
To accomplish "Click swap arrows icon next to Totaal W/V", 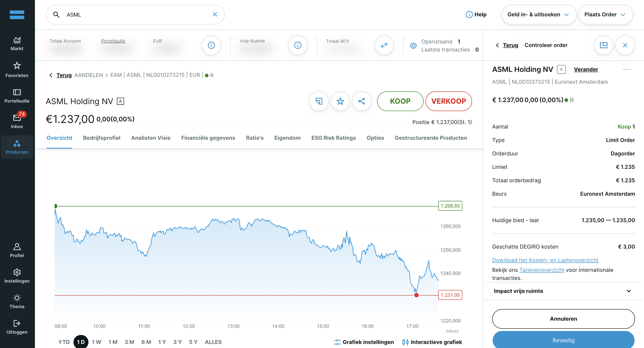I will pyautogui.click(x=384, y=45).
